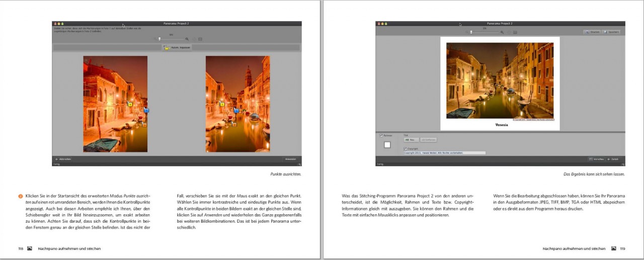Click the Anwenden button
This screenshot has height=260, width=644.
pos(290,159)
